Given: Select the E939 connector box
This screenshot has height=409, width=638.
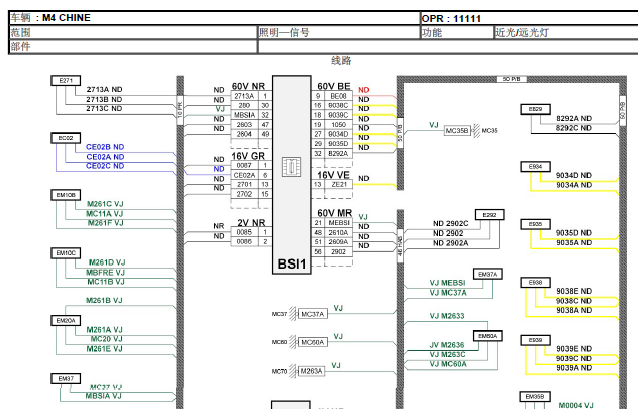Looking at the screenshot, I should 535,340.
